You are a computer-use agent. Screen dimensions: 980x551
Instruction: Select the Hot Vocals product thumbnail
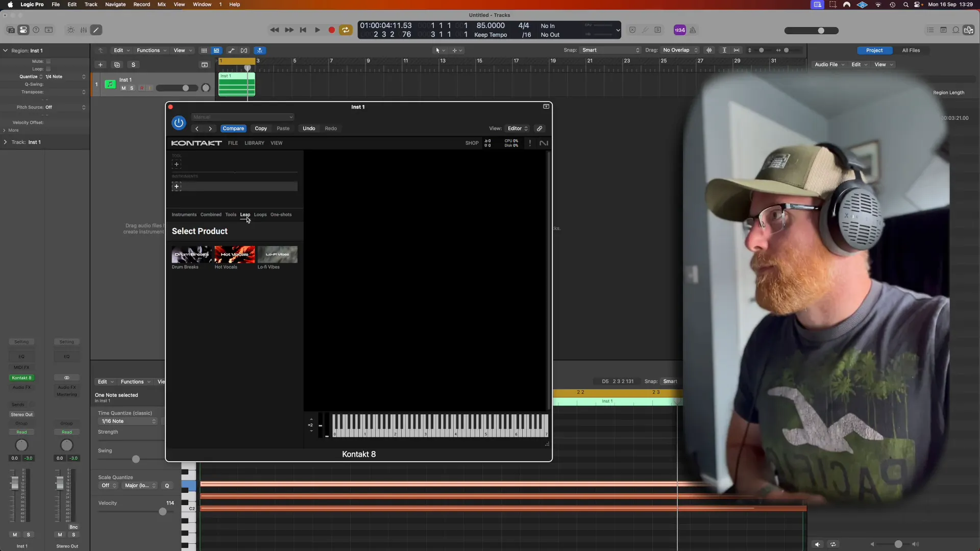pyautogui.click(x=235, y=255)
